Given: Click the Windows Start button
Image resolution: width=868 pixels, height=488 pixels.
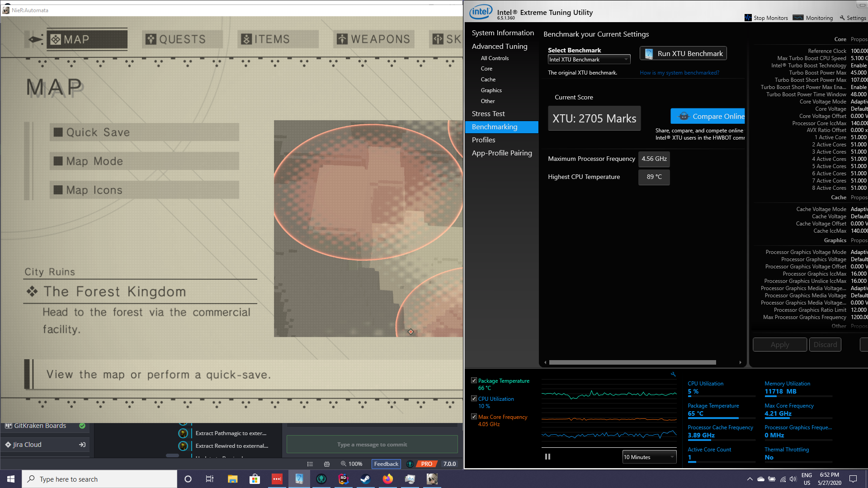Looking at the screenshot, I should (x=11, y=479).
